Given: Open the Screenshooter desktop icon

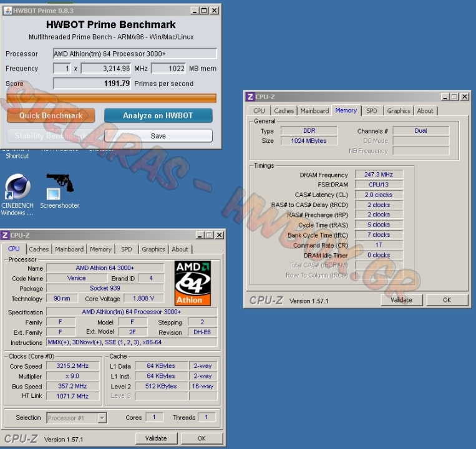Looking at the screenshot, I should [x=60, y=186].
